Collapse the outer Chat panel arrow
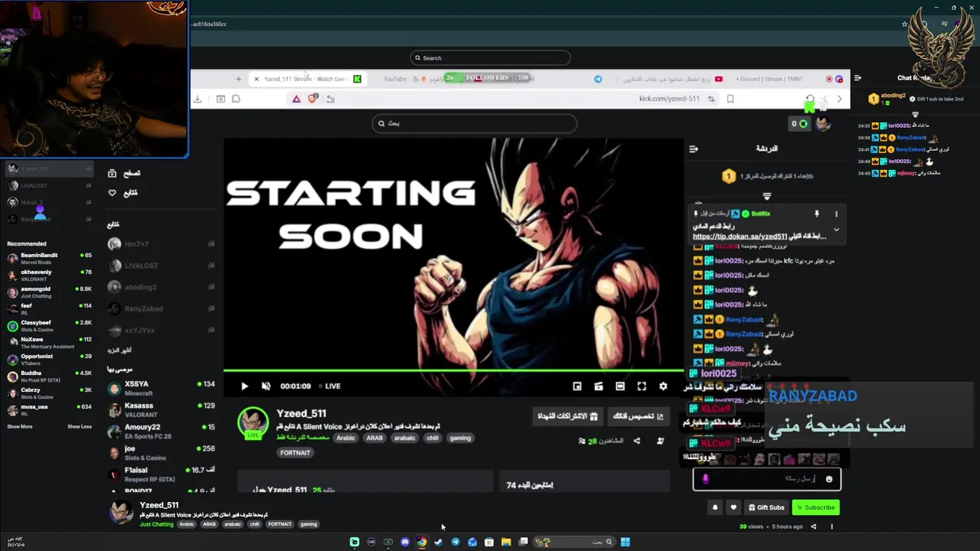 point(857,78)
